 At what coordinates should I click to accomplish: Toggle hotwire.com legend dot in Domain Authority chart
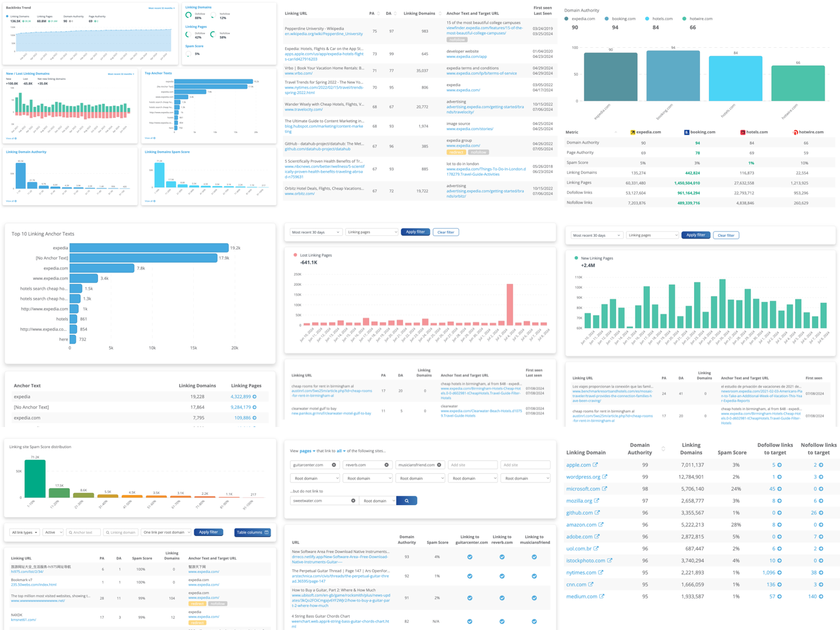tap(685, 19)
